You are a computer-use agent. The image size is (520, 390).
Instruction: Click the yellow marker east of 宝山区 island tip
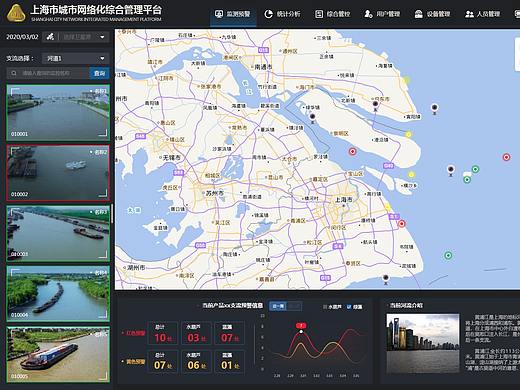click(411, 175)
